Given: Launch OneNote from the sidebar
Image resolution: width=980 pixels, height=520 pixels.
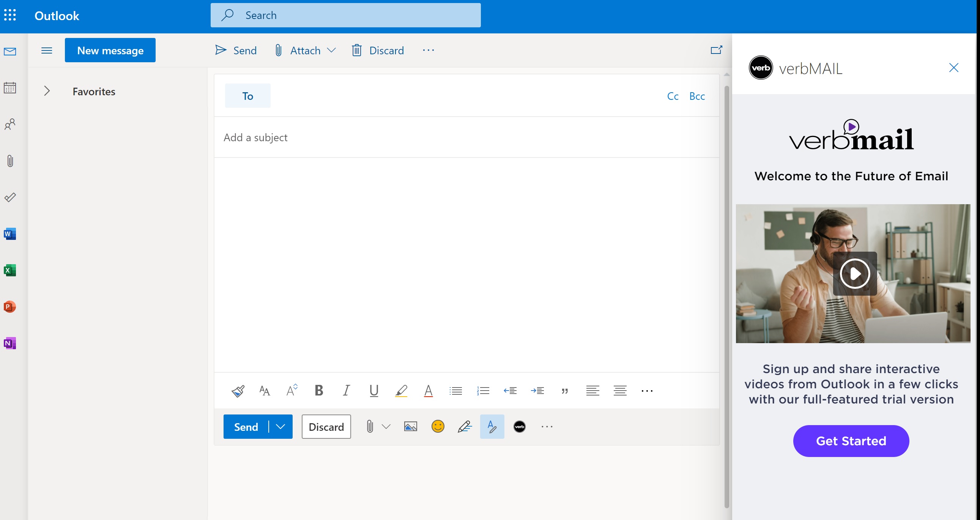Looking at the screenshot, I should (x=10, y=343).
